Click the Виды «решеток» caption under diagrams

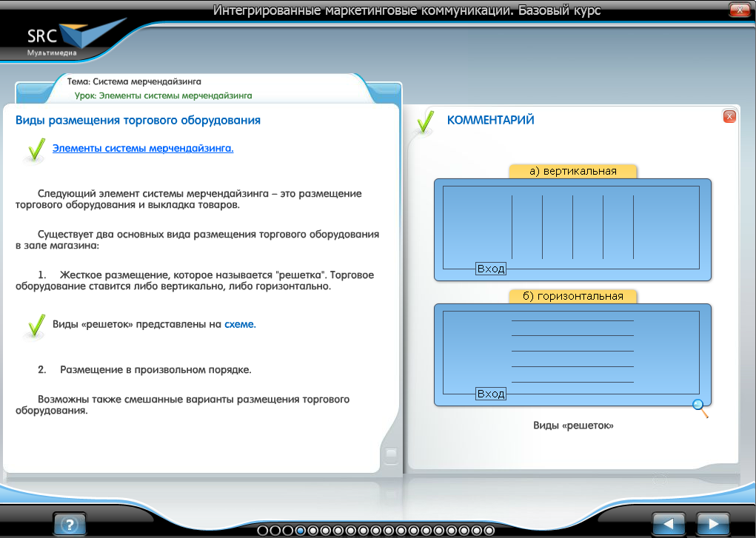click(573, 426)
